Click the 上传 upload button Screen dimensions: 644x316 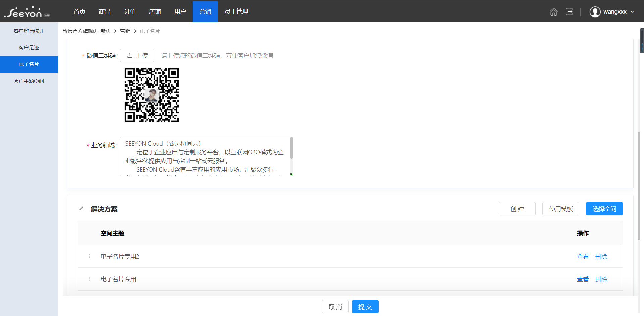point(137,55)
